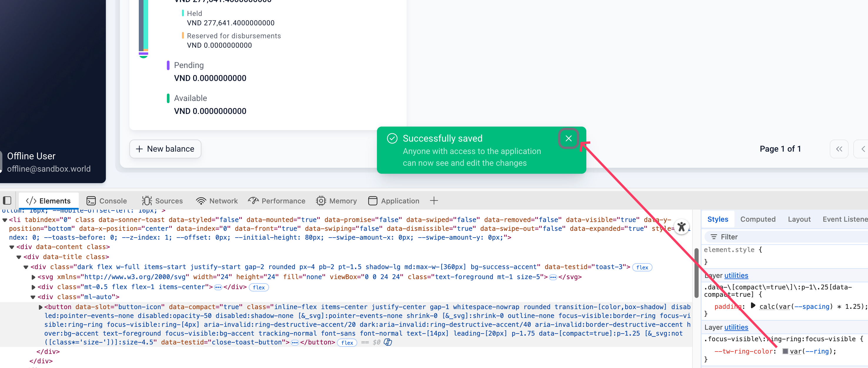The height and width of the screenshot is (368, 868).
Task: Collapse the div data-title node
Action: [19, 257]
